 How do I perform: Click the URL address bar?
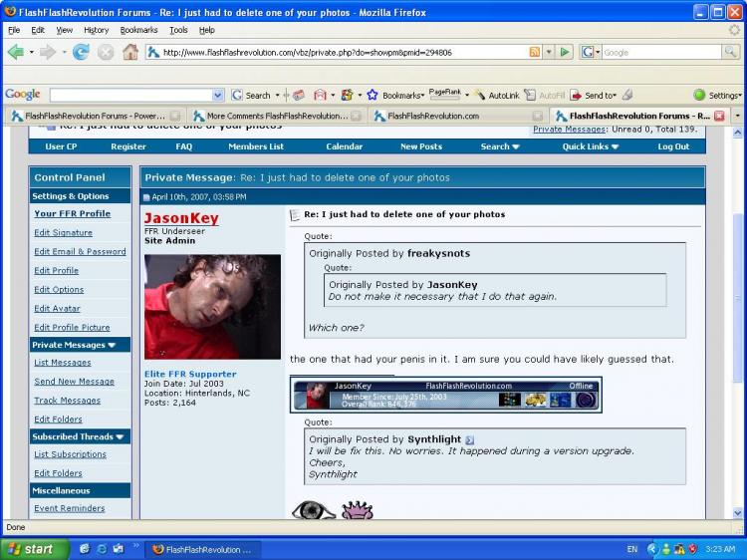coord(344,52)
